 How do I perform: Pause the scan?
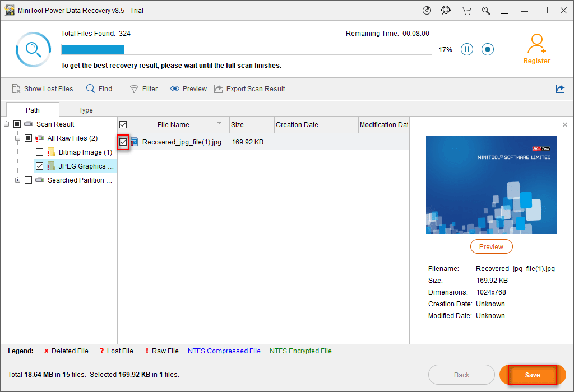[x=467, y=49]
